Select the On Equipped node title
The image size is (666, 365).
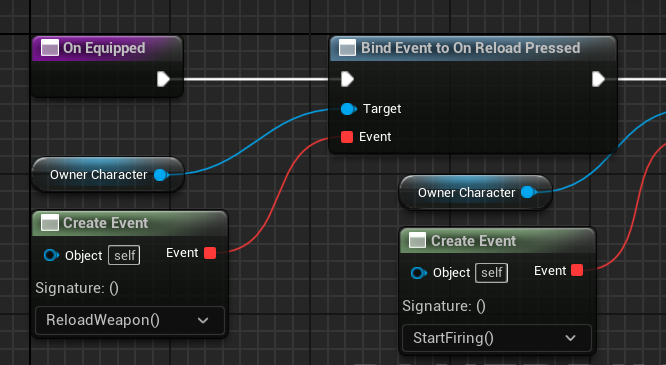[104, 48]
